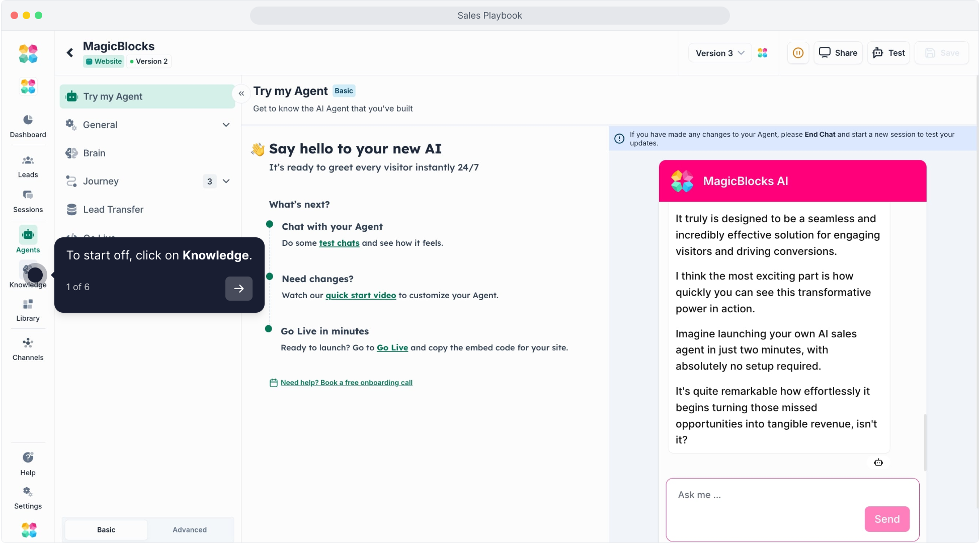The width and height of the screenshot is (980, 543).
Task: Select Brain in the agent menu
Action: (95, 153)
